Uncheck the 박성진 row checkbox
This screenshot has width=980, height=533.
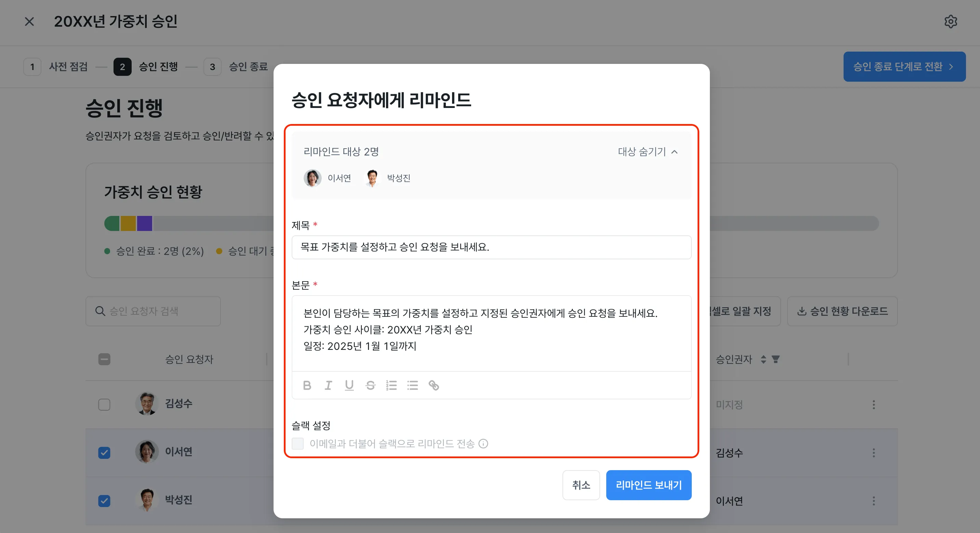[x=104, y=501]
